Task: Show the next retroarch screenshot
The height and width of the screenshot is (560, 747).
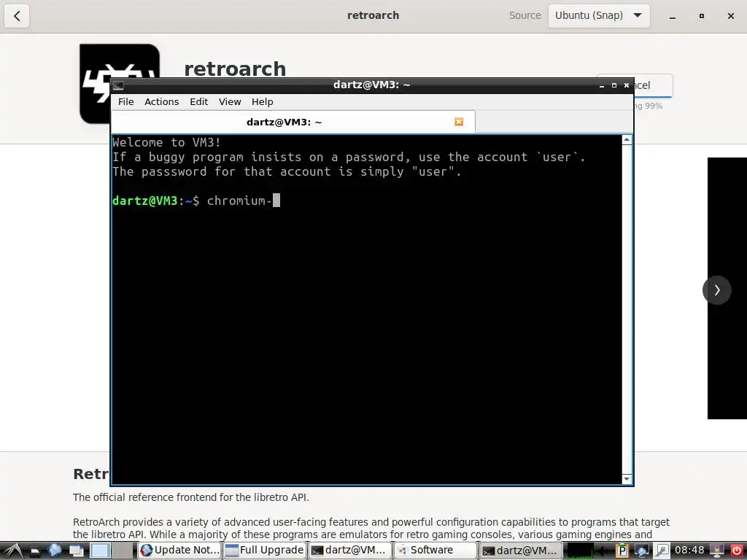Action: tap(716, 290)
